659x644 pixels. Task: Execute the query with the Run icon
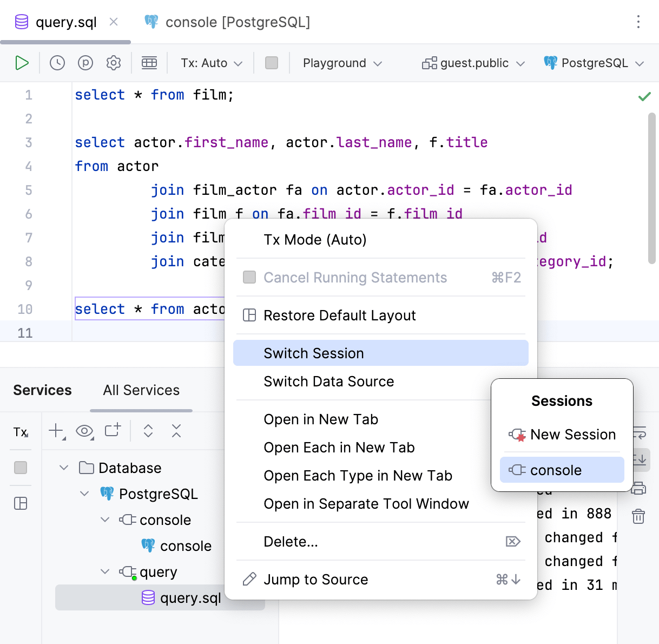(x=22, y=63)
